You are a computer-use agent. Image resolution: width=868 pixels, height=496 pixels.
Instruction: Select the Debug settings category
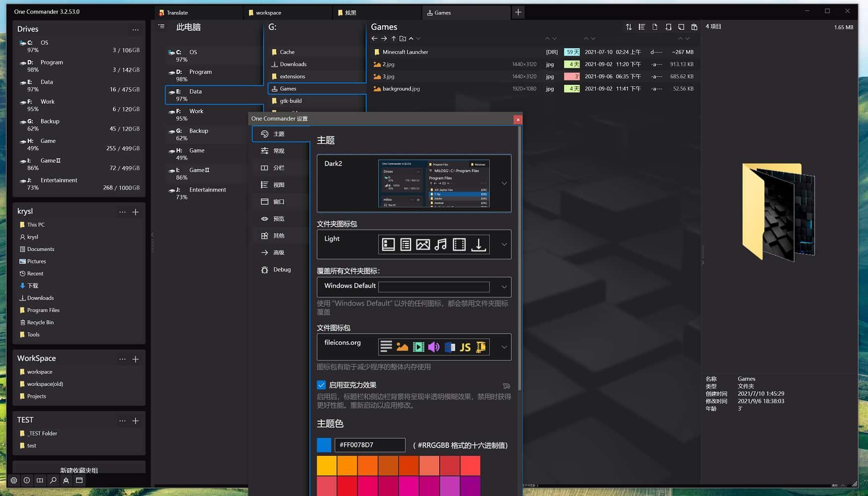click(281, 269)
